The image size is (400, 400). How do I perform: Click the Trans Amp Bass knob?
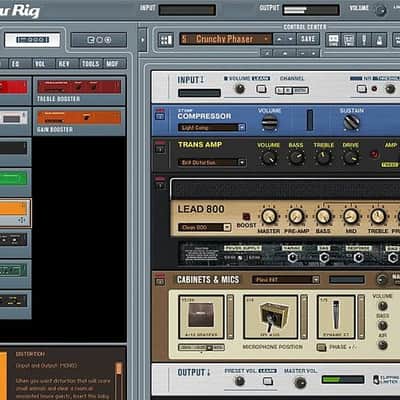[296, 157]
